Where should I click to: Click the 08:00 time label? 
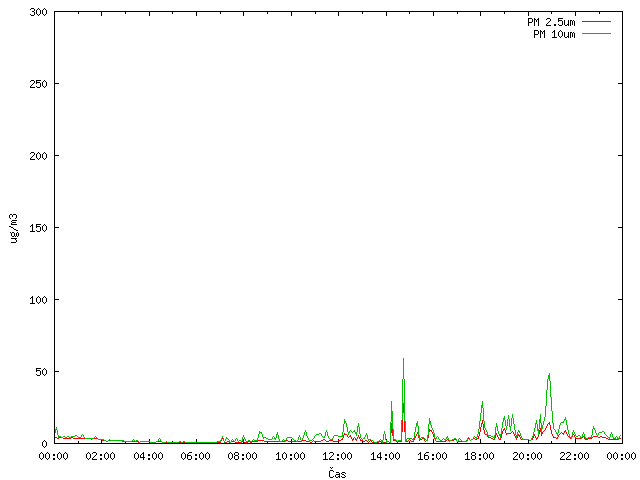click(x=242, y=456)
